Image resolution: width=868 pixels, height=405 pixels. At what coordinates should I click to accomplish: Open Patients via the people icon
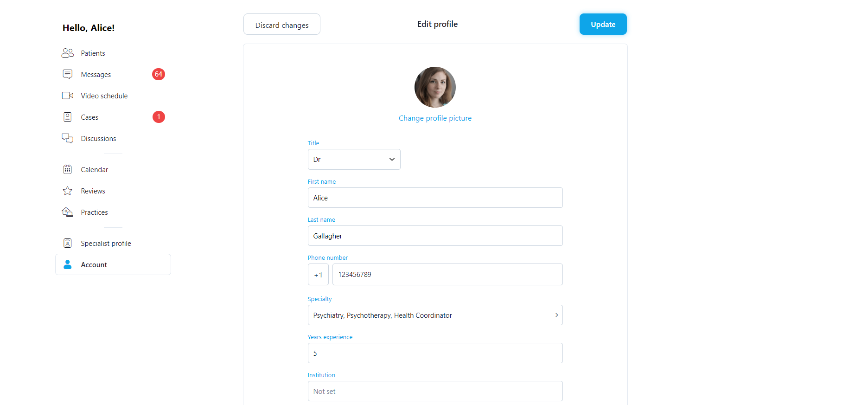(x=68, y=53)
